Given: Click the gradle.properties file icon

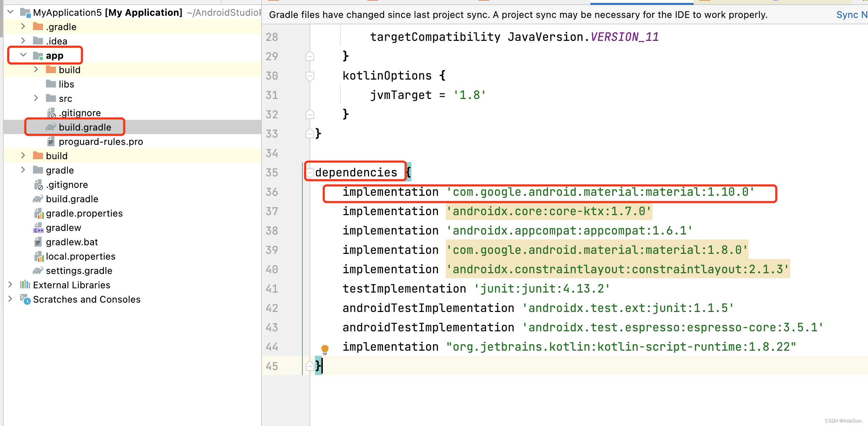Looking at the screenshot, I should 39,213.
